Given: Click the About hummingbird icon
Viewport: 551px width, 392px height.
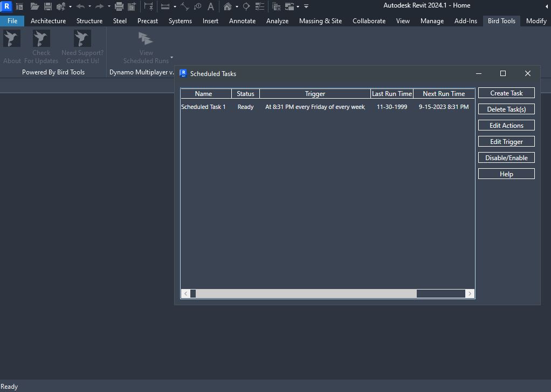Looking at the screenshot, I should pos(12,38).
